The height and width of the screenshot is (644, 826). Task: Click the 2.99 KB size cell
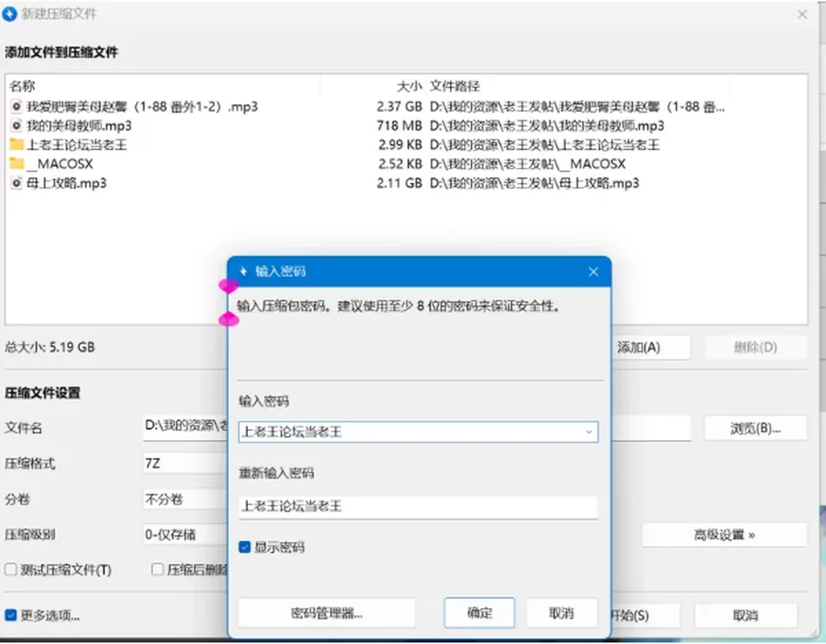[x=400, y=144]
